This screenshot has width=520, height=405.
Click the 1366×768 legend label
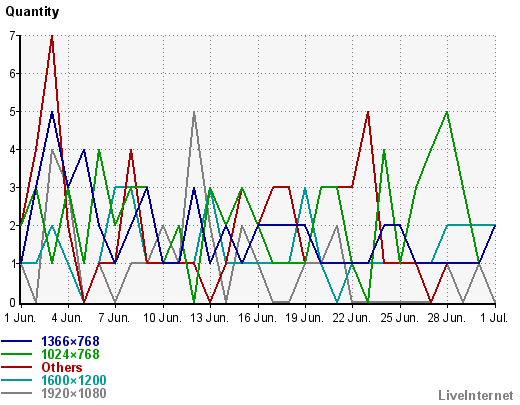point(70,341)
